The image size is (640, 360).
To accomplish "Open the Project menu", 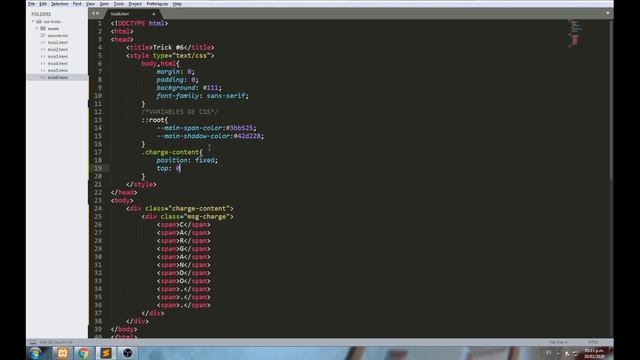I will point(135,4).
